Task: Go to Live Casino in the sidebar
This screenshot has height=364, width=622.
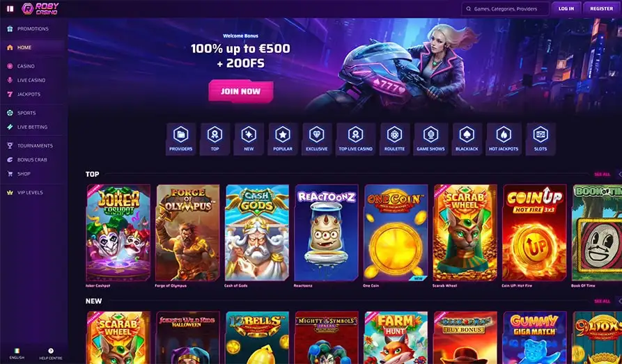Action: [x=31, y=80]
